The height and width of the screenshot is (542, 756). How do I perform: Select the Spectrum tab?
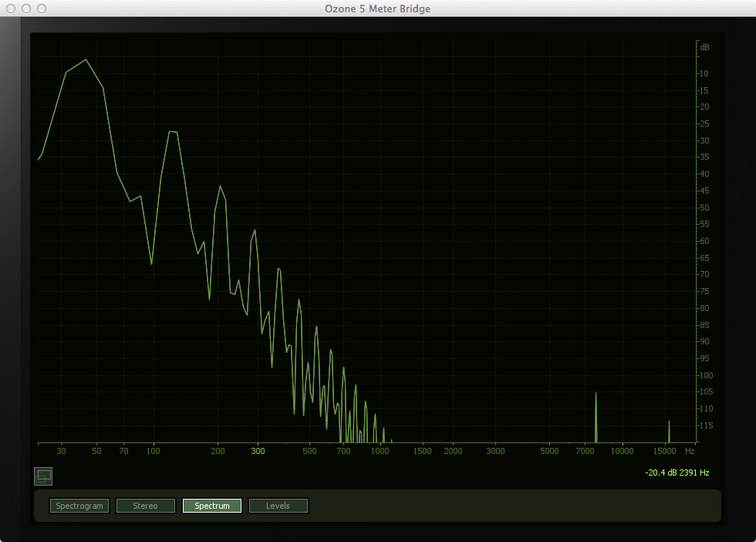[x=211, y=506]
